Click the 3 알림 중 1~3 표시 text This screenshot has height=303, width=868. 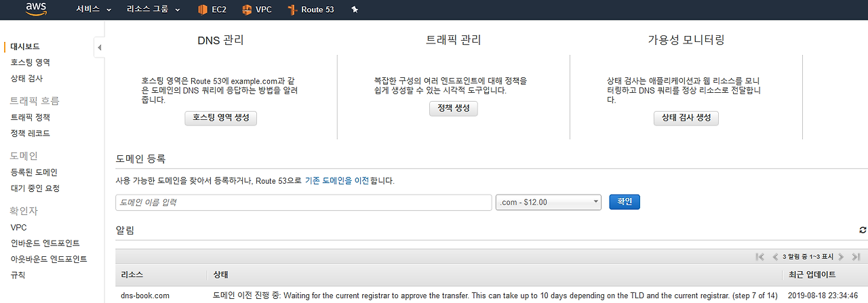[x=807, y=258]
